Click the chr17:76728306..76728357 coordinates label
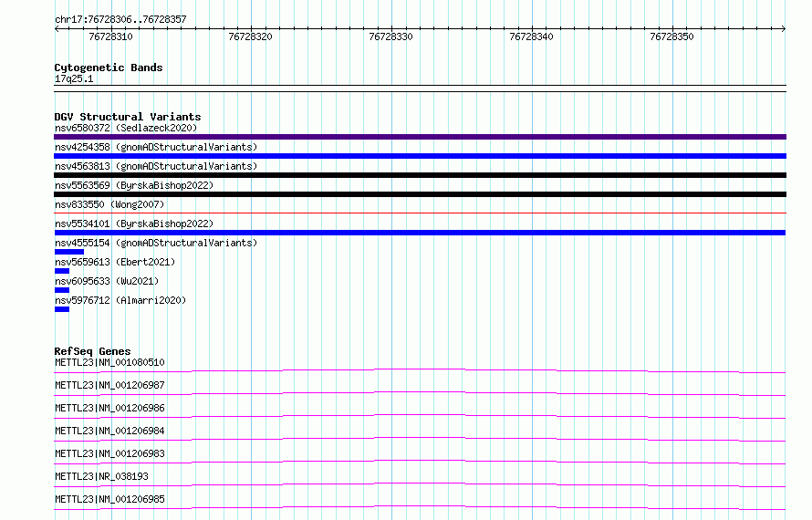This screenshot has height=520, width=812. coord(120,19)
